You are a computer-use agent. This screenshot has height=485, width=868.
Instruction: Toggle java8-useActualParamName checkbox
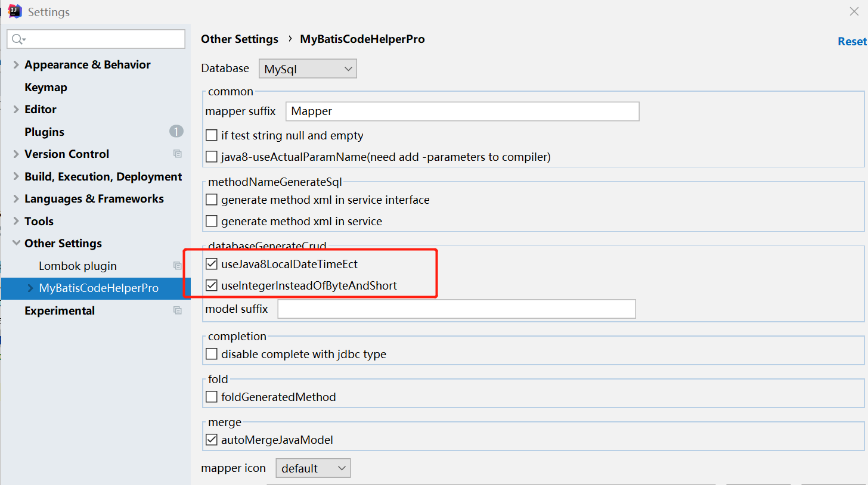tap(211, 157)
